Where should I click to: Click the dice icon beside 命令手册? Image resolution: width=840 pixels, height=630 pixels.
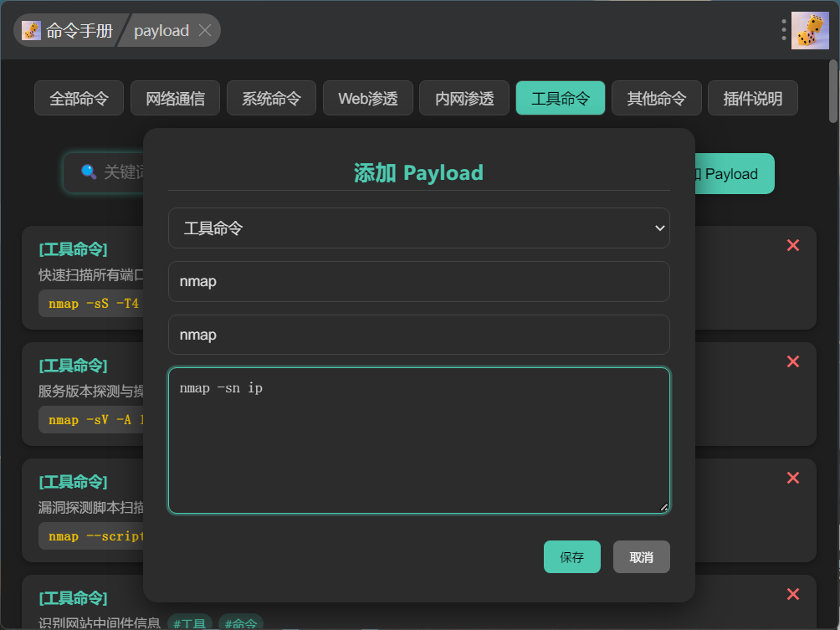tap(31, 30)
